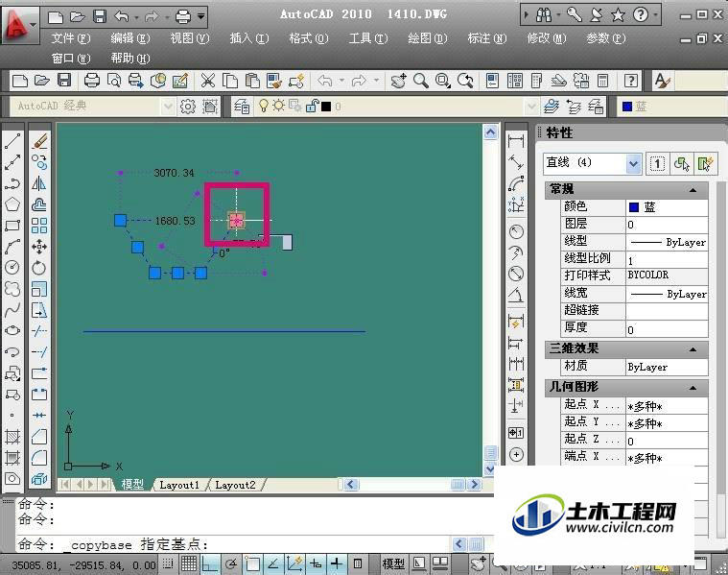Click the Quick Select button in Properties
Image resolution: width=728 pixels, height=575 pixels.
click(x=705, y=163)
